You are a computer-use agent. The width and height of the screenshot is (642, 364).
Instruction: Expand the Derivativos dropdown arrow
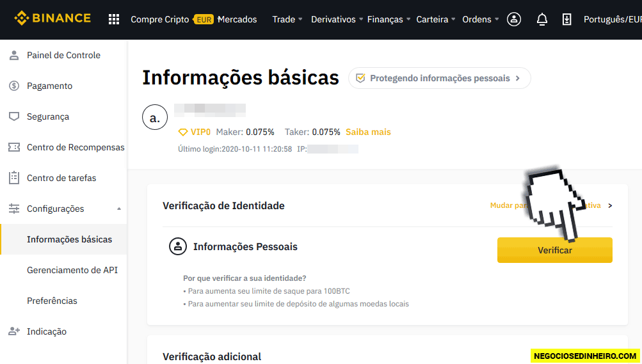click(x=361, y=19)
